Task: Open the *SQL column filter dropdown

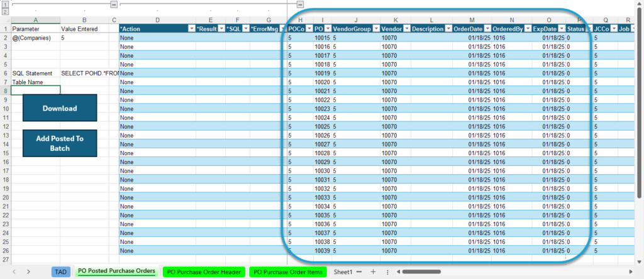Action: tap(246, 29)
